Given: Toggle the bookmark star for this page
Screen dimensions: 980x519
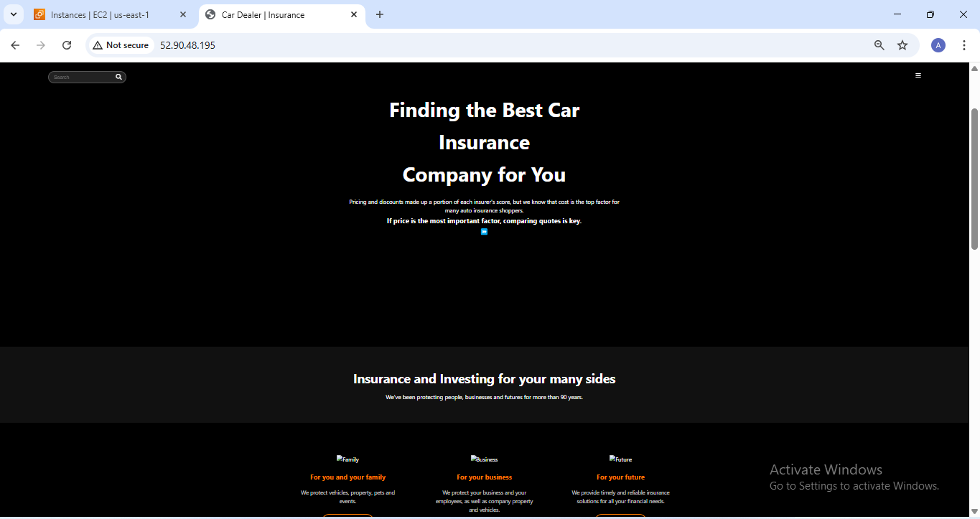Looking at the screenshot, I should pos(902,45).
